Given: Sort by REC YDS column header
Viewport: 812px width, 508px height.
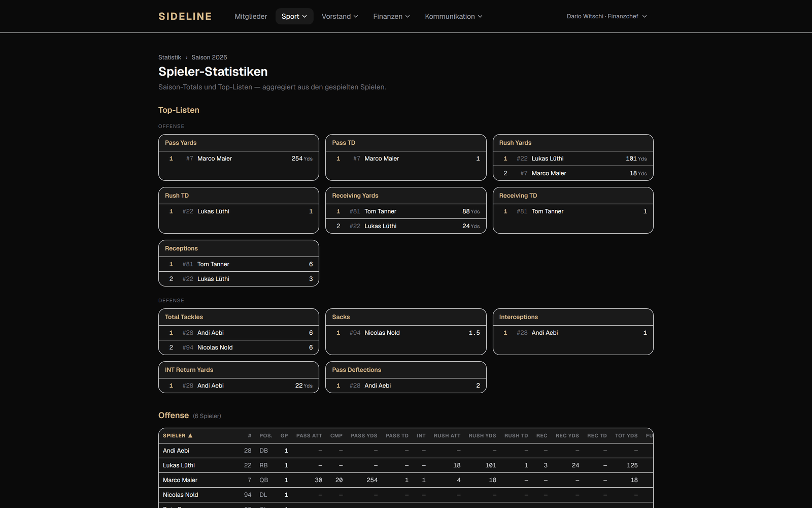Looking at the screenshot, I should 567,436.
